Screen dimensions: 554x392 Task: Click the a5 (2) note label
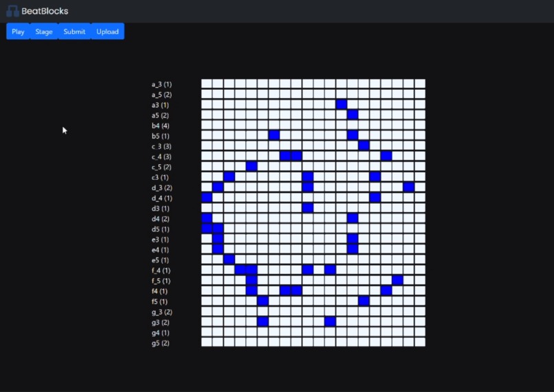[x=160, y=115]
